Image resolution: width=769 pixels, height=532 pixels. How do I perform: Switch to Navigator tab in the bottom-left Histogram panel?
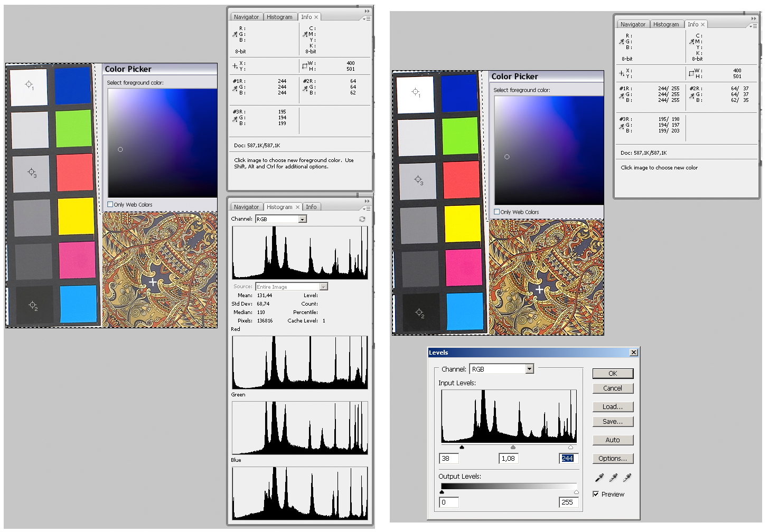click(246, 207)
